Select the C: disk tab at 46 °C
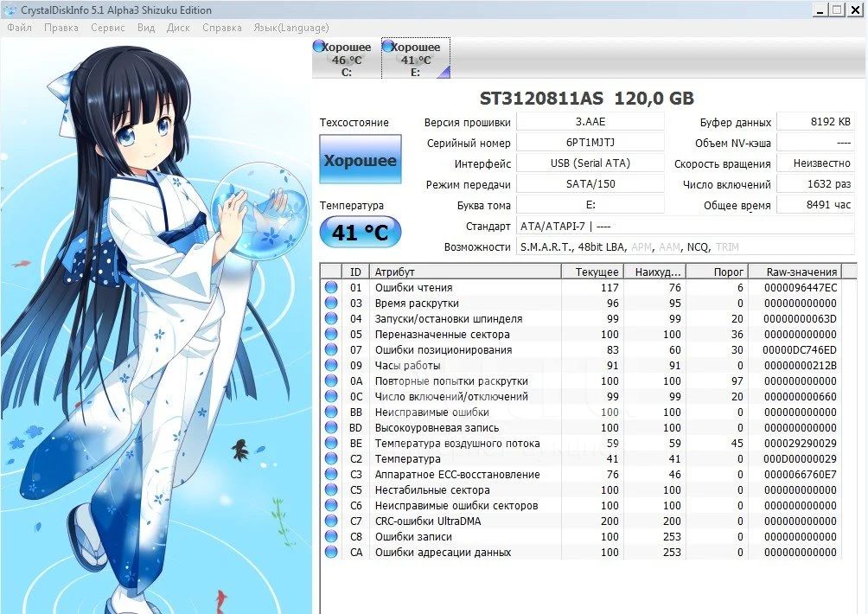Viewport: 868px width, 614px height. [x=346, y=59]
